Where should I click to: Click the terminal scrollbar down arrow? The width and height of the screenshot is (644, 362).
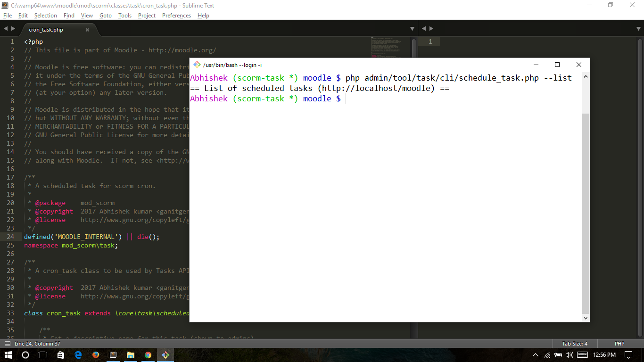click(x=586, y=318)
